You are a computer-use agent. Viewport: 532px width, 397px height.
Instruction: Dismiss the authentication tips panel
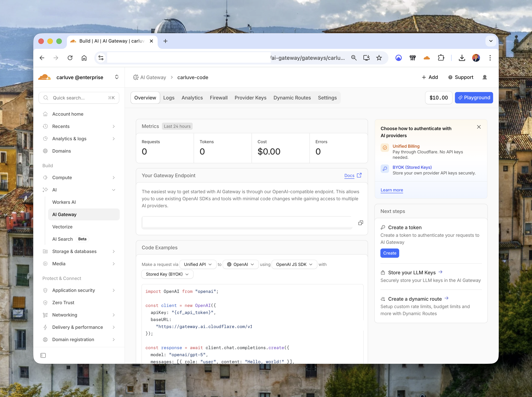pyautogui.click(x=479, y=127)
